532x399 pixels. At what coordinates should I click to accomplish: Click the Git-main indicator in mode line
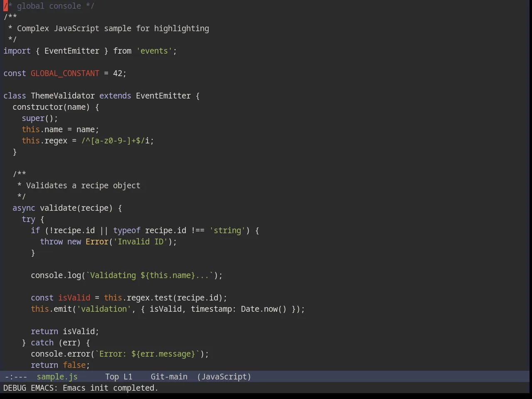coord(169,377)
